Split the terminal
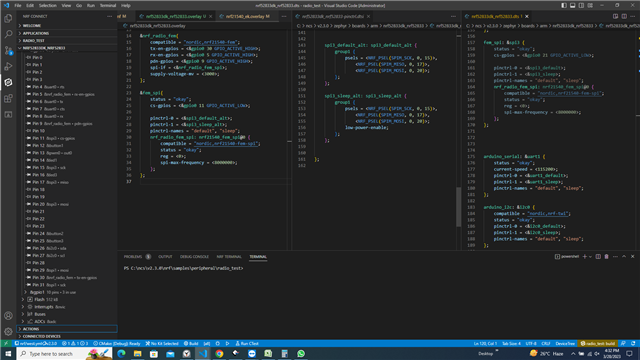The height and width of the screenshot is (360, 640). pos(598,257)
